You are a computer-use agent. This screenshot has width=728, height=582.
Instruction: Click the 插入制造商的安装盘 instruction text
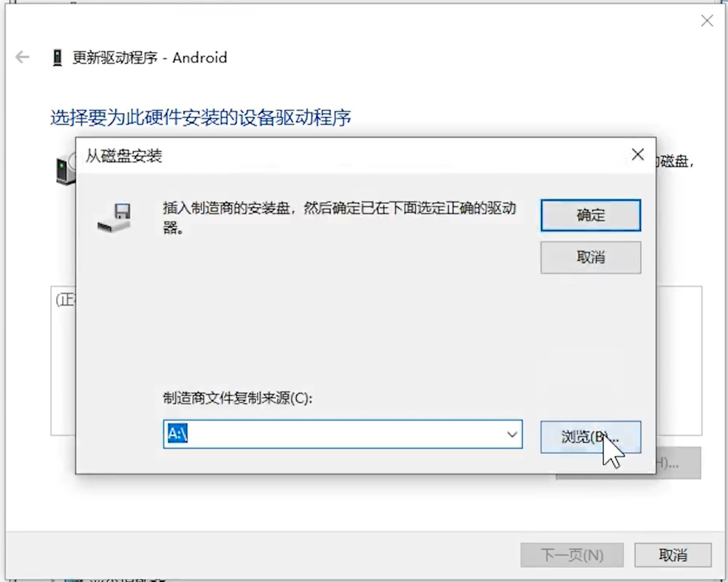pyautogui.click(x=339, y=218)
